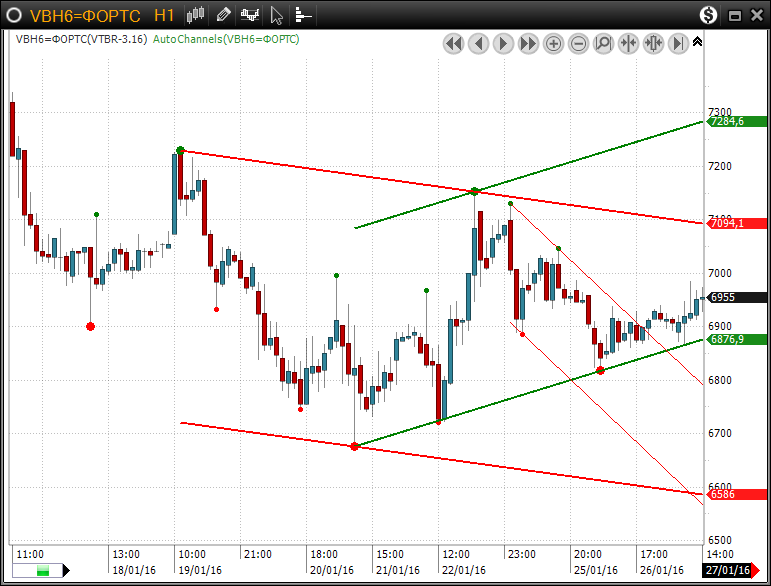
Task: Click the magnifying glass fit-zoom button
Action: coord(603,43)
